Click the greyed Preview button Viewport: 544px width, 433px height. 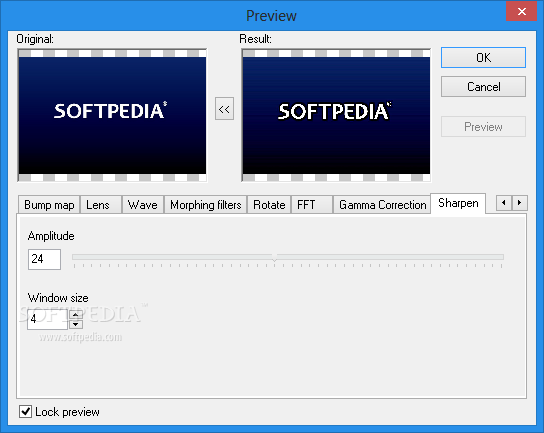[x=483, y=127]
